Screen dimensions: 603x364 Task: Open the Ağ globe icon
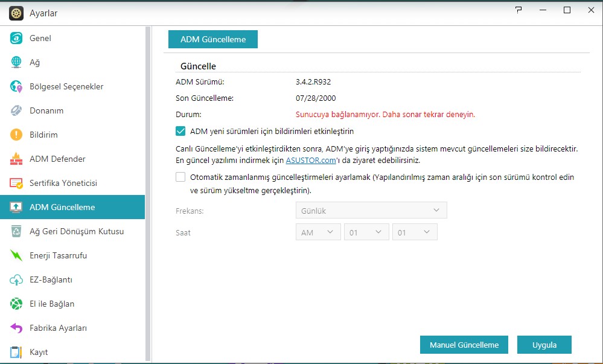[17, 62]
